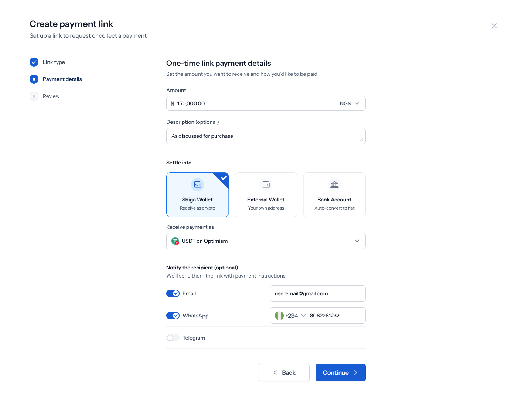This screenshot has height=405, width=532.
Task: Click the 'Receive as crypto' text
Action: (x=198, y=208)
